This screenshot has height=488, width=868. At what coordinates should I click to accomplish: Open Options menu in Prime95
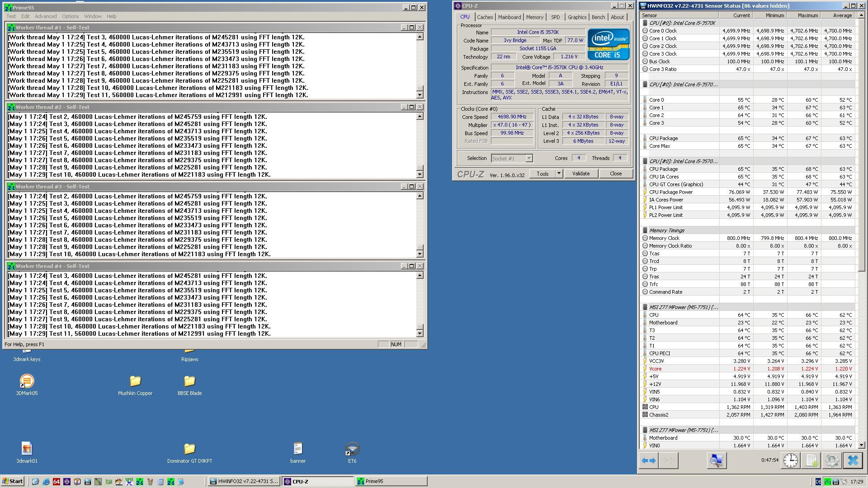click(70, 16)
